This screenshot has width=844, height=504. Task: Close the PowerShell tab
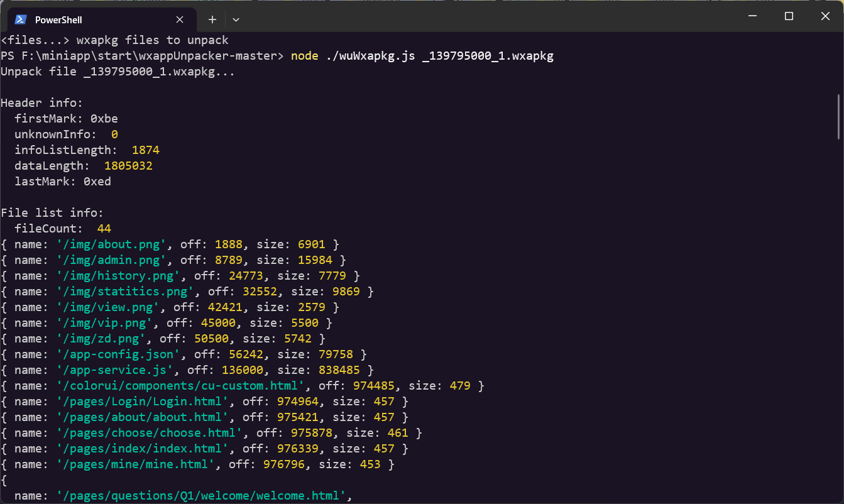(180, 19)
